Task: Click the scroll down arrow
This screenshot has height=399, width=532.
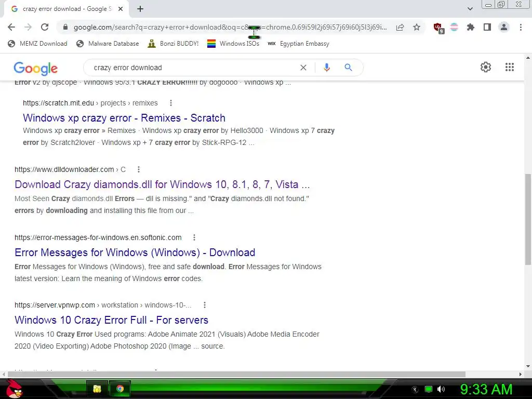Action: click(x=528, y=366)
